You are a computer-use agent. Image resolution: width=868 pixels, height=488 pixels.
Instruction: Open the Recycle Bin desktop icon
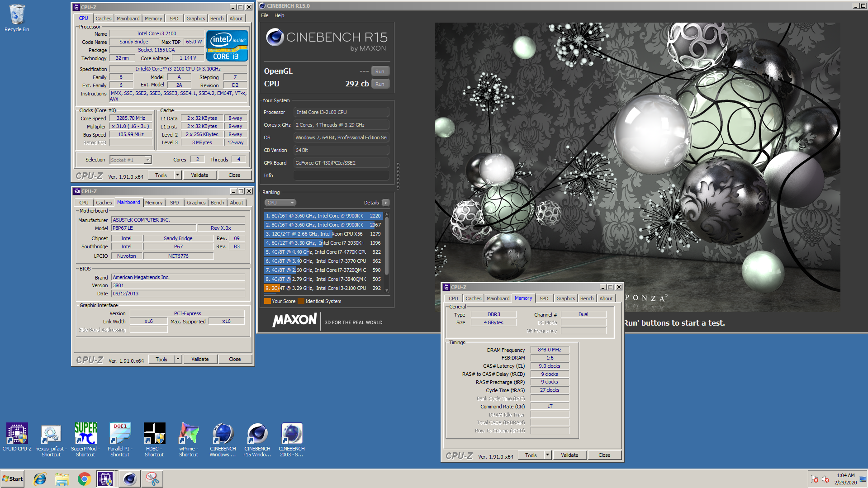[17, 18]
